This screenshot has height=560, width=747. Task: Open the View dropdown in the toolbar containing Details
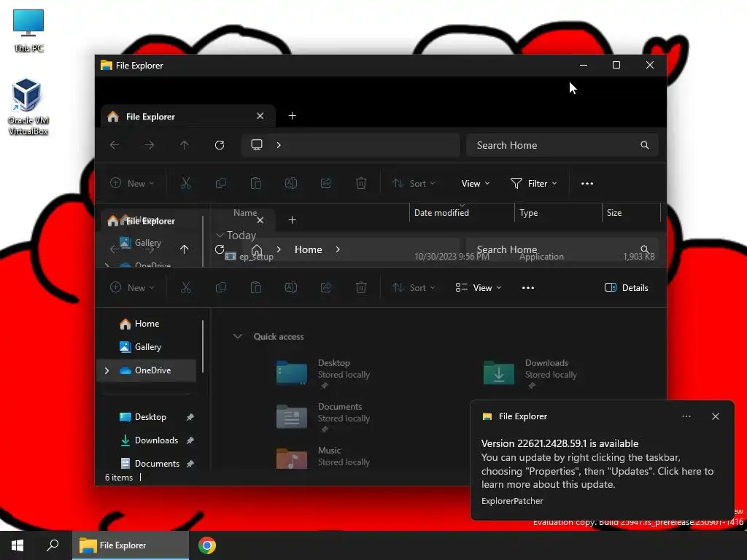[x=479, y=287]
